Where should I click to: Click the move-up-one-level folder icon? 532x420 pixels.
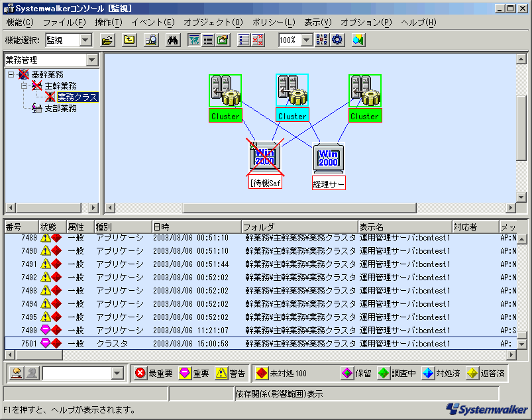tap(130, 40)
